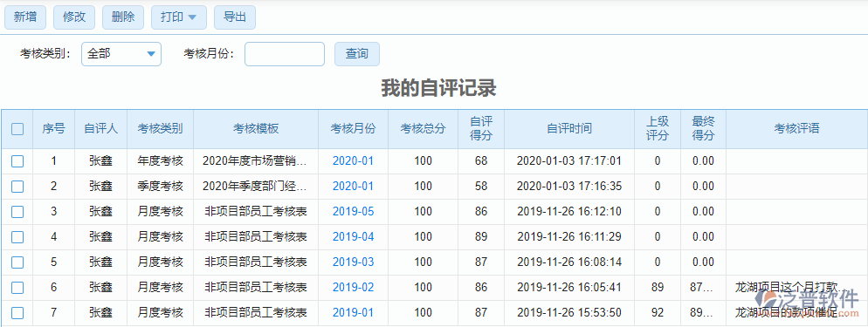The image size is (868, 327).
Task: Click the 查询 button
Action: pyautogui.click(x=357, y=54)
